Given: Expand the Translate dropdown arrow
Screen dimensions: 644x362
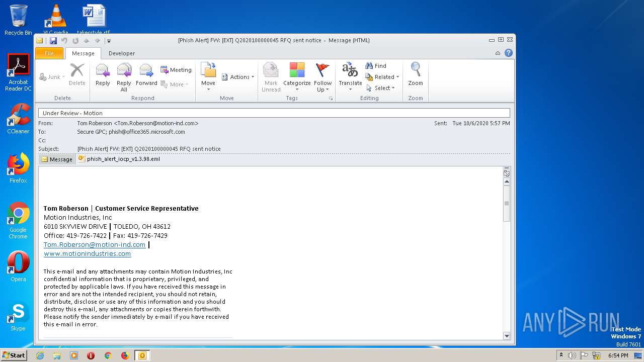Looking at the screenshot, I should (x=350, y=90).
